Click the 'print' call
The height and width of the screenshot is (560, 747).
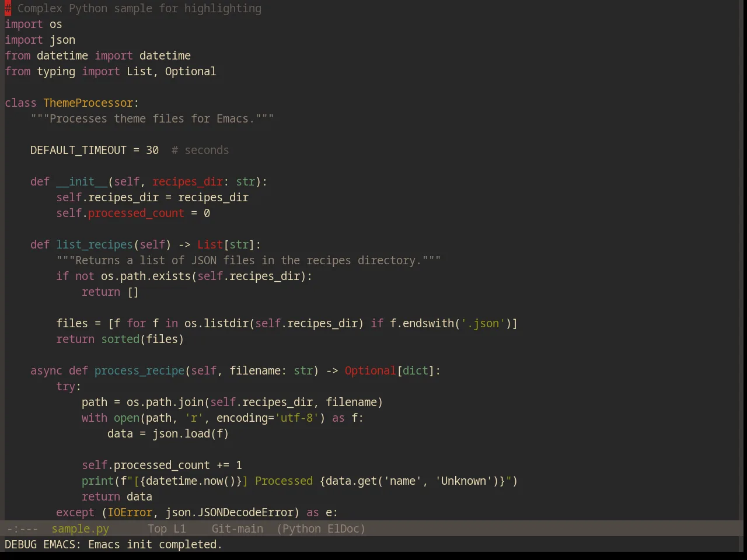tap(97, 481)
